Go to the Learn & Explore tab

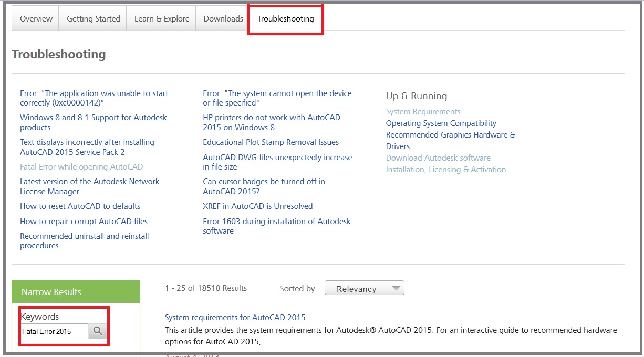coord(161,18)
